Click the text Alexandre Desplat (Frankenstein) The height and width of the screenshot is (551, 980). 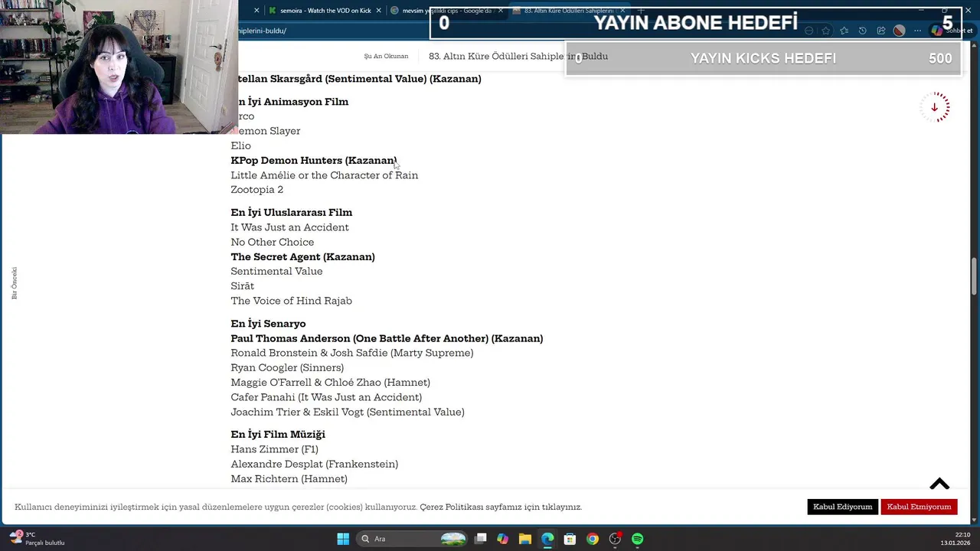pos(315,464)
